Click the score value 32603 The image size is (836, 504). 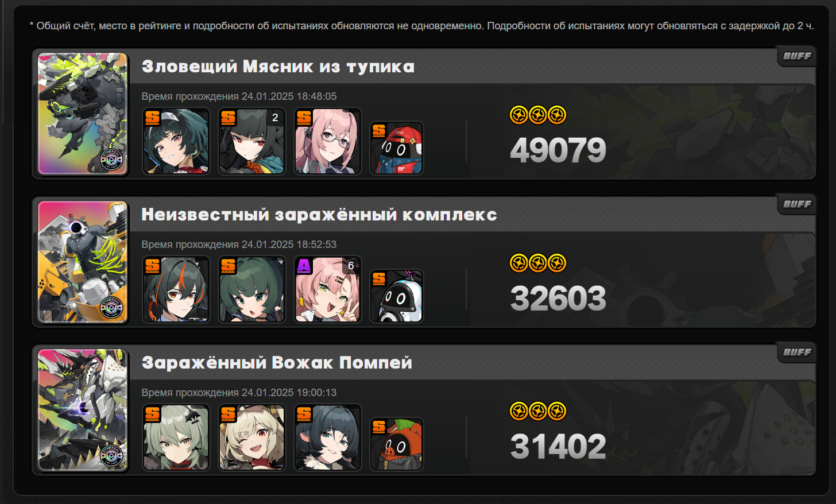coord(558,298)
